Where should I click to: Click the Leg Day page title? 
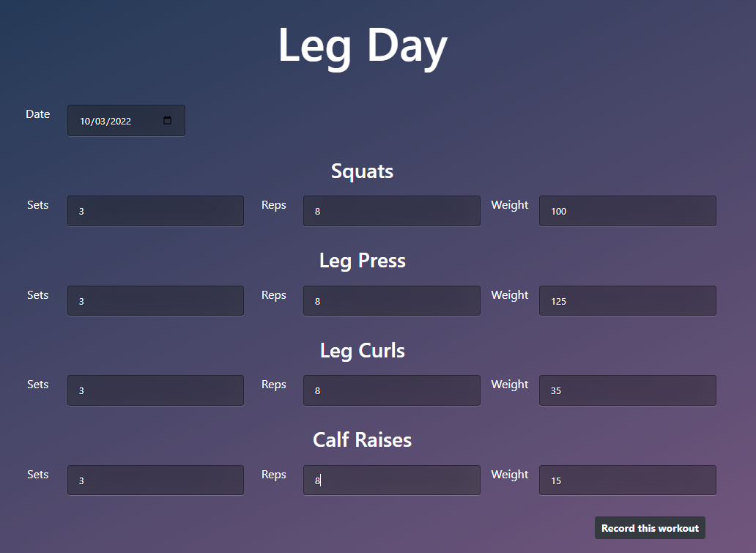click(363, 45)
